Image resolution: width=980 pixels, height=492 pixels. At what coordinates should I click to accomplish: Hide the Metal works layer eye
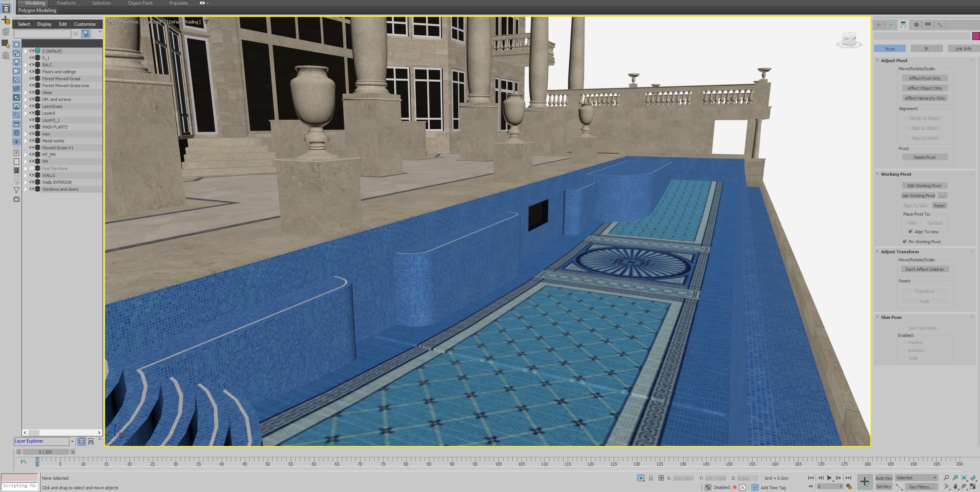pyautogui.click(x=32, y=140)
